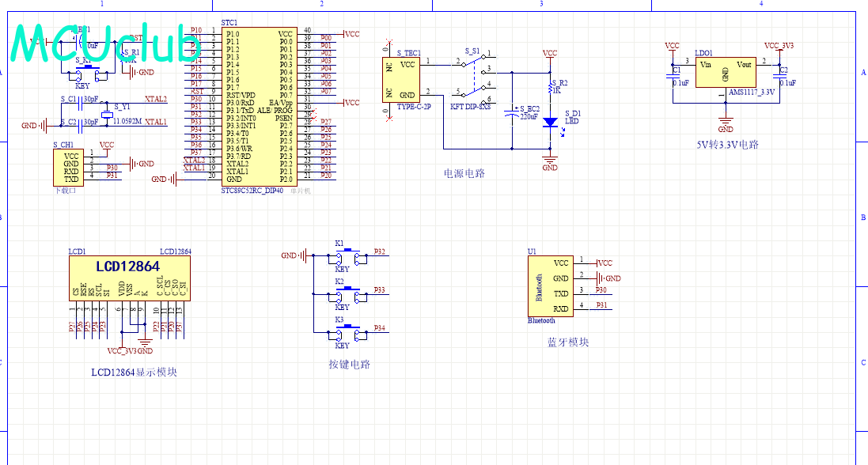Select the S_R2 1K resistor

pyautogui.click(x=550, y=88)
